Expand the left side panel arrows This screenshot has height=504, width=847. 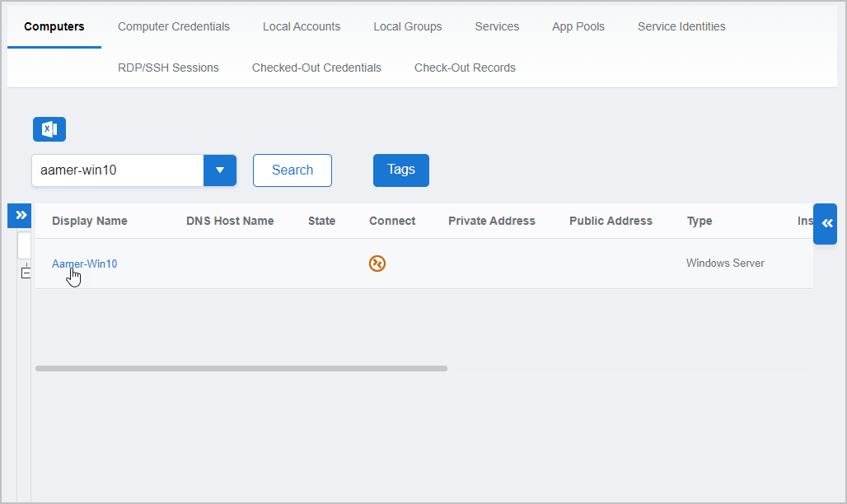click(x=21, y=215)
